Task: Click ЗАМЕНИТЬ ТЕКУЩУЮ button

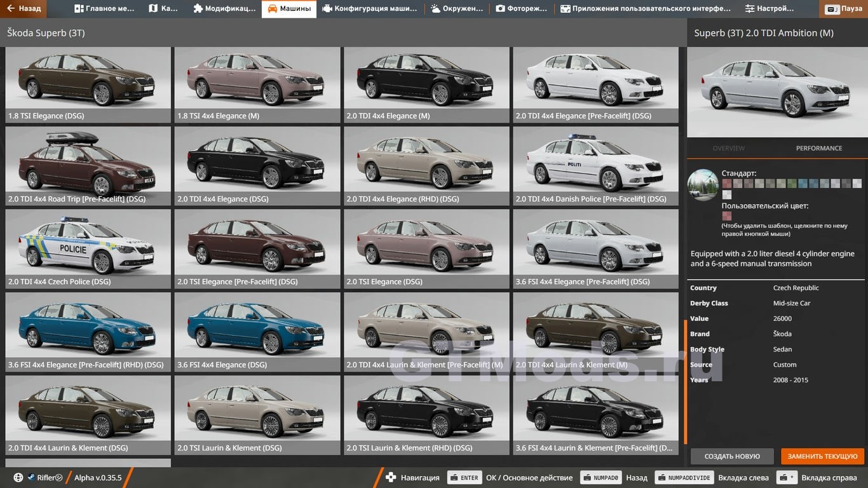Action: pyautogui.click(x=823, y=456)
